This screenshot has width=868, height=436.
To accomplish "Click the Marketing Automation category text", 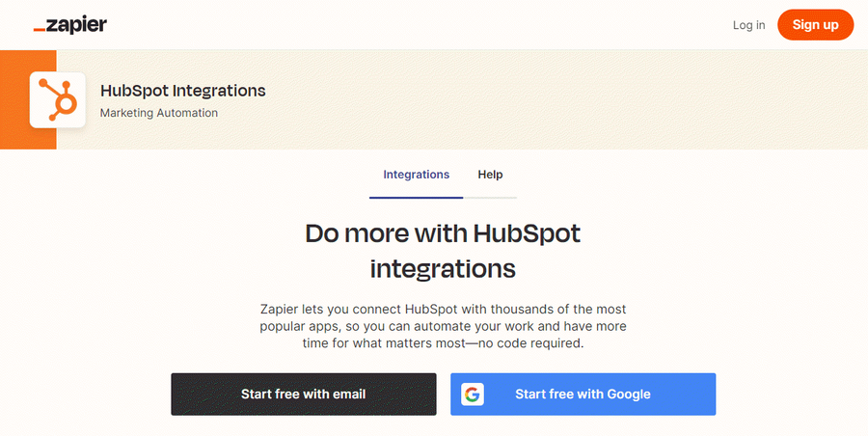I will [x=159, y=113].
